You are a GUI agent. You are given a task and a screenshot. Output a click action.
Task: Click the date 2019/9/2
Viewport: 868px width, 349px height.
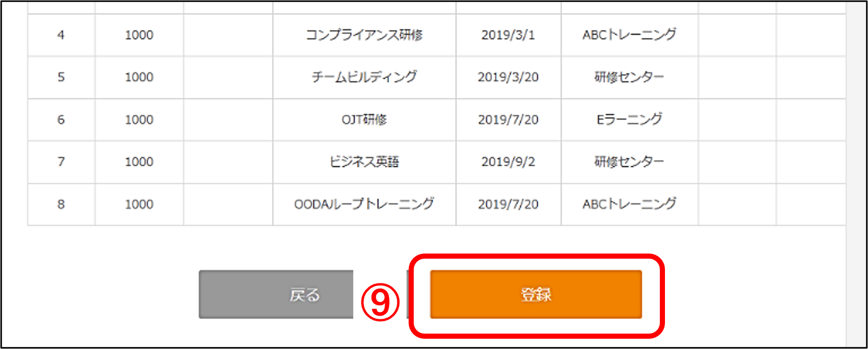(x=508, y=162)
